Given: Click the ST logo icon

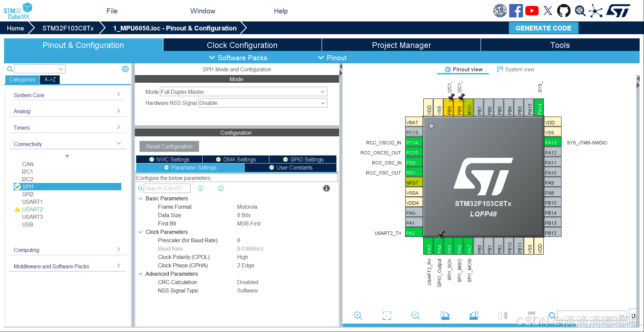Looking at the screenshot, I should pyautogui.click(x=618, y=11).
